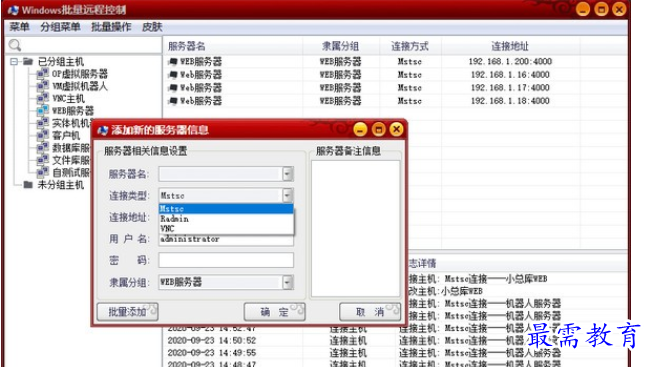
Task: Select log entry 2020-09-23 14:49:55
Action: tap(212, 353)
